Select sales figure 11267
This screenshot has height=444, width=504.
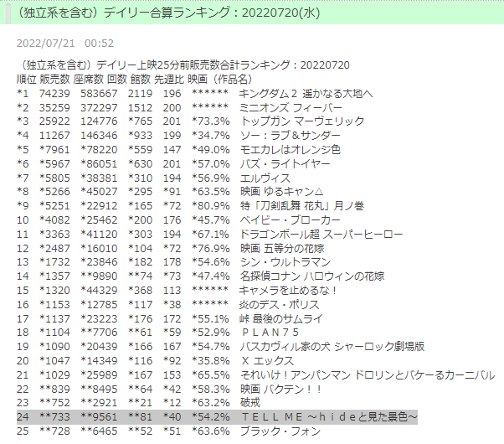(x=54, y=136)
